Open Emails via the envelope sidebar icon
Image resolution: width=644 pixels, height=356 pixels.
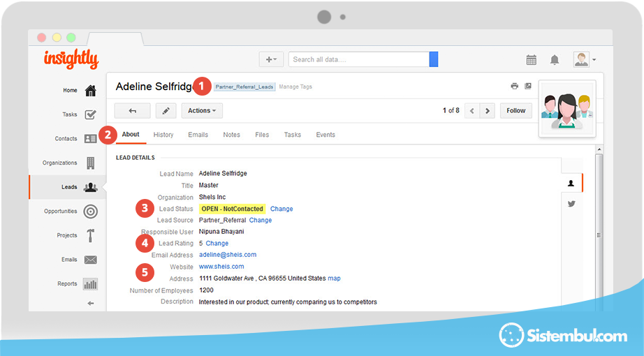point(90,260)
